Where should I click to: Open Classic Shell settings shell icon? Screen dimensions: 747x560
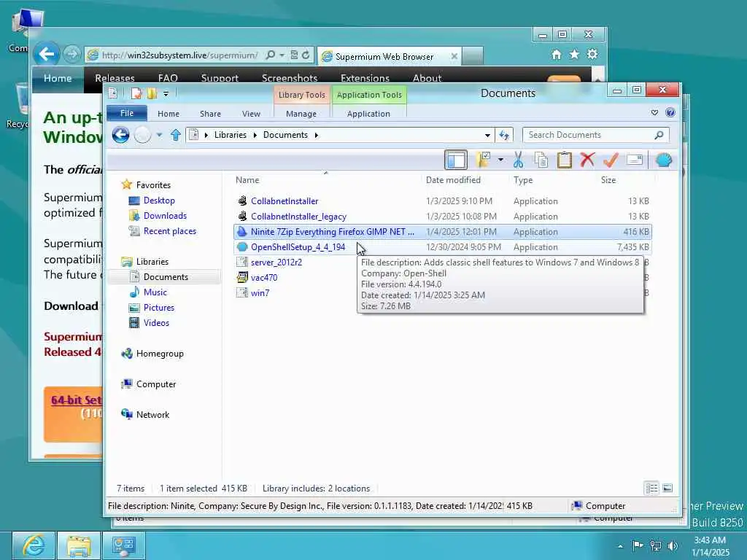tap(663, 160)
